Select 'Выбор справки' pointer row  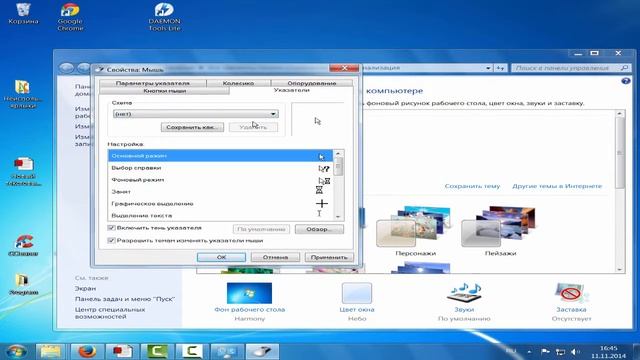[221, 168]
